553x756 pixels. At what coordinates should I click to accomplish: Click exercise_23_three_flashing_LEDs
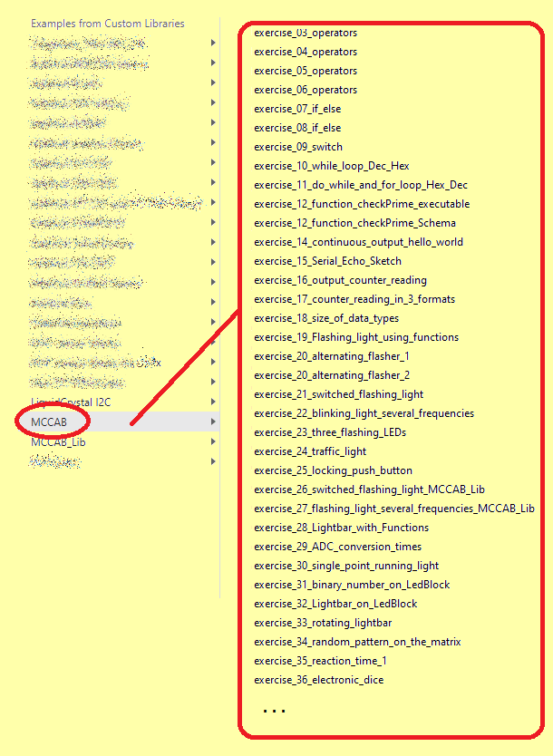pyautogui.click(x=330, y=432)
